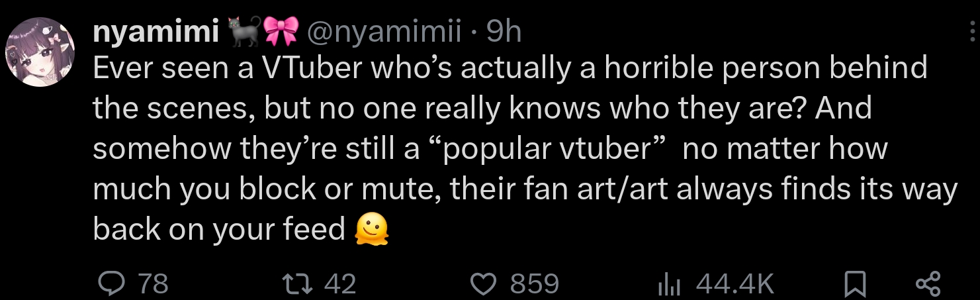Click the 42 reposts count
Viewport: 980px width, 300px height.
pyautogui.click(x=340, y=285)
